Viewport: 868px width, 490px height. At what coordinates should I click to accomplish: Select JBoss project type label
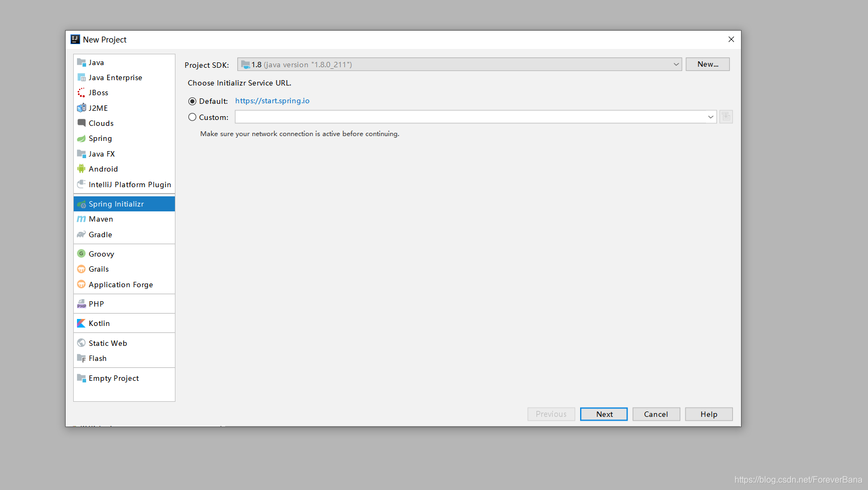(98, 93)
